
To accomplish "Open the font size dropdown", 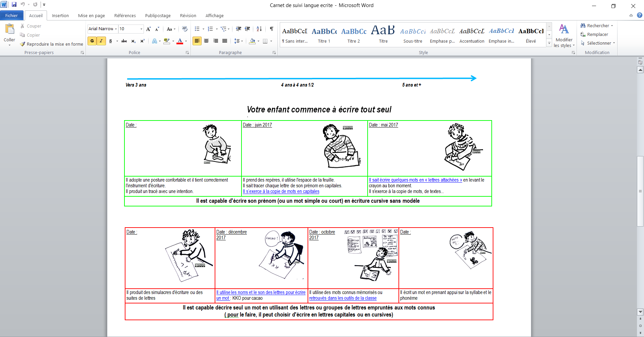I will (141, 29).
